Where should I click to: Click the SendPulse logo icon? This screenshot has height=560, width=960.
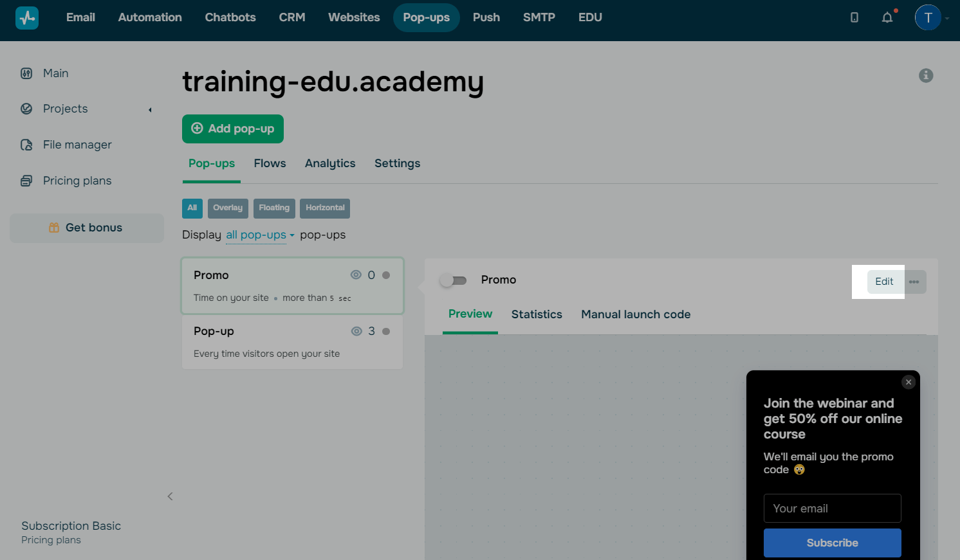pos(27,17)
